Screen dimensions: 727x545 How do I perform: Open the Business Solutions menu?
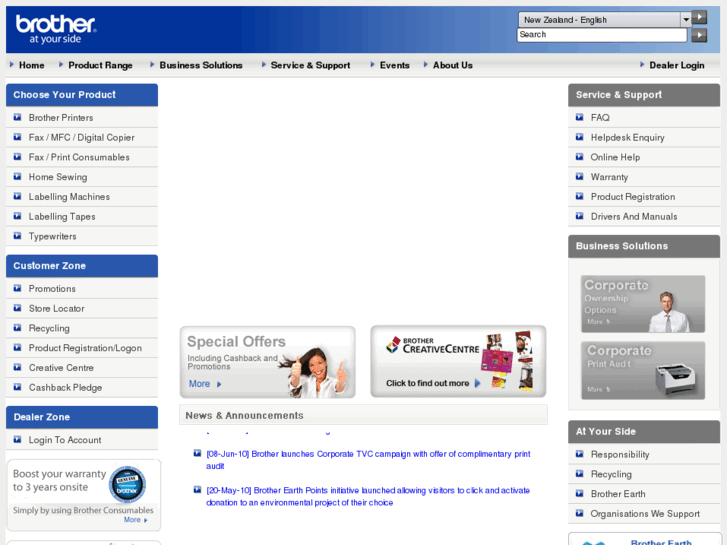point(201,65)
